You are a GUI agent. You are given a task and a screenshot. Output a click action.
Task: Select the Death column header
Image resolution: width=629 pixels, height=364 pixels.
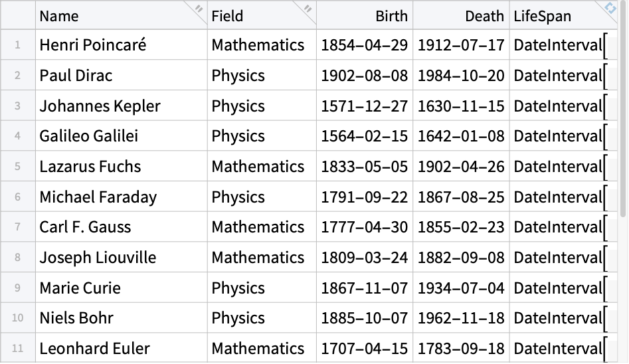coord(462,16)
